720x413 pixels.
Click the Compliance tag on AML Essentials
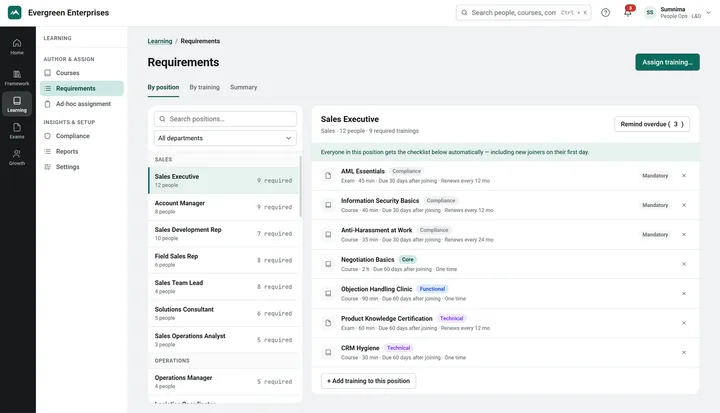[x=406, y=171]
